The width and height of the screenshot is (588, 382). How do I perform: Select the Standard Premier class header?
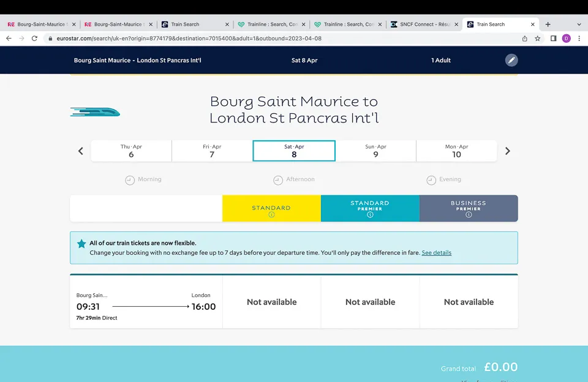click(x=370, y=208)
